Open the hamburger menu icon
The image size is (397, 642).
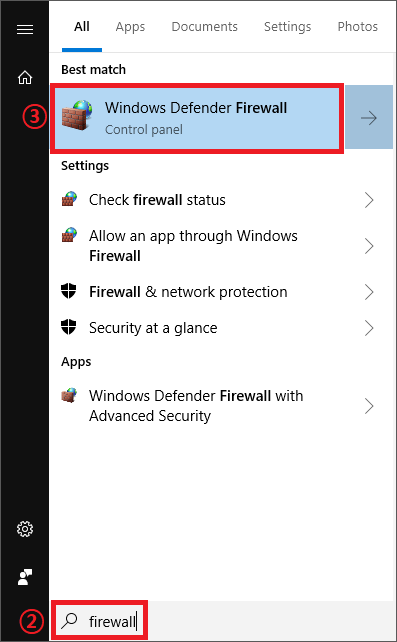(25, 29)
